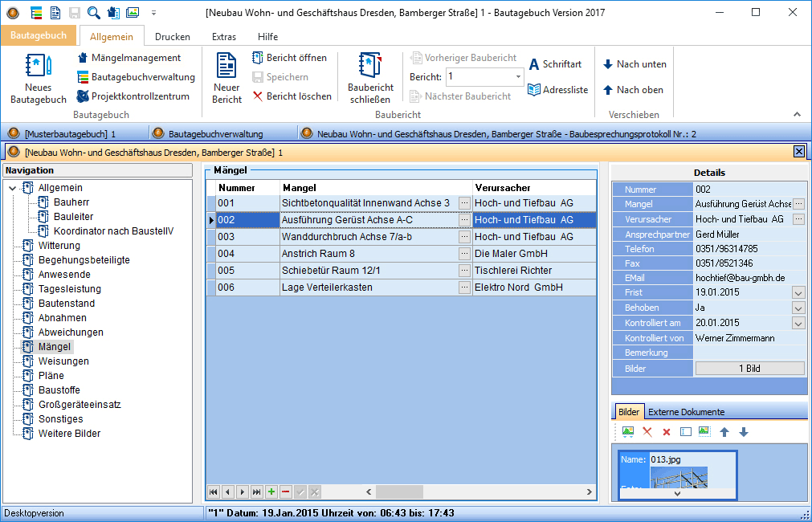Viewport: 812px width, 522px height.
Task: Close the Neubau Wohn- und Geschäftshaus report panel
Action: pyautogui.click(x=799, y=151)
